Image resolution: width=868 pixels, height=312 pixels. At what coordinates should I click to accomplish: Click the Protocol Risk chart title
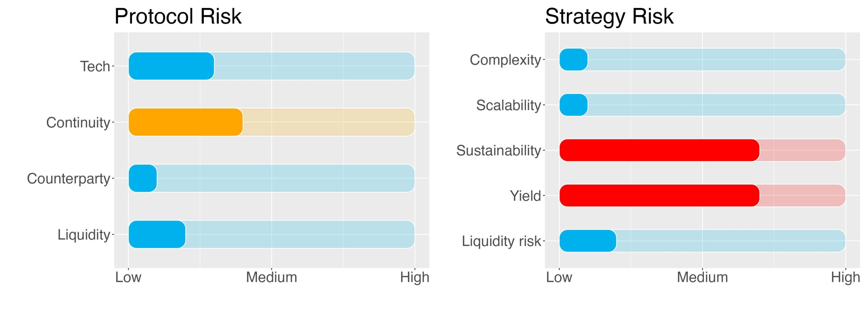click(178, 16)
